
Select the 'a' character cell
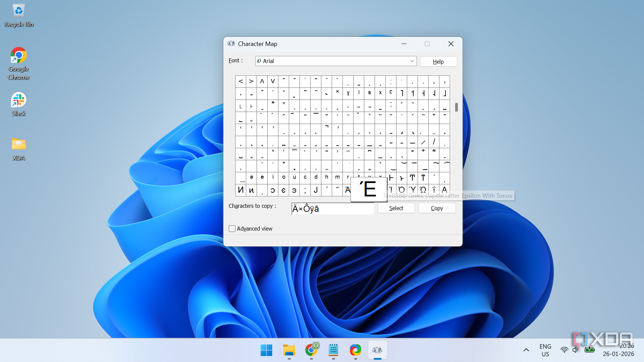251,178
